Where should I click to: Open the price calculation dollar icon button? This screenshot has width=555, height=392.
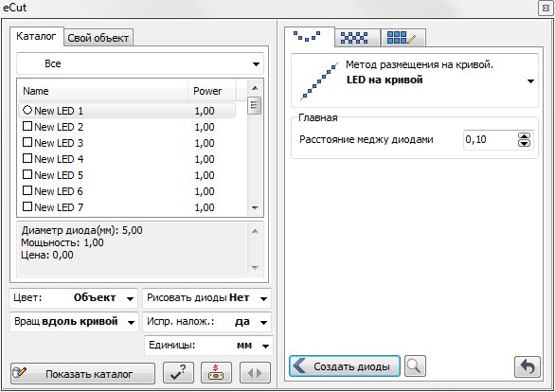coord(216,372)
